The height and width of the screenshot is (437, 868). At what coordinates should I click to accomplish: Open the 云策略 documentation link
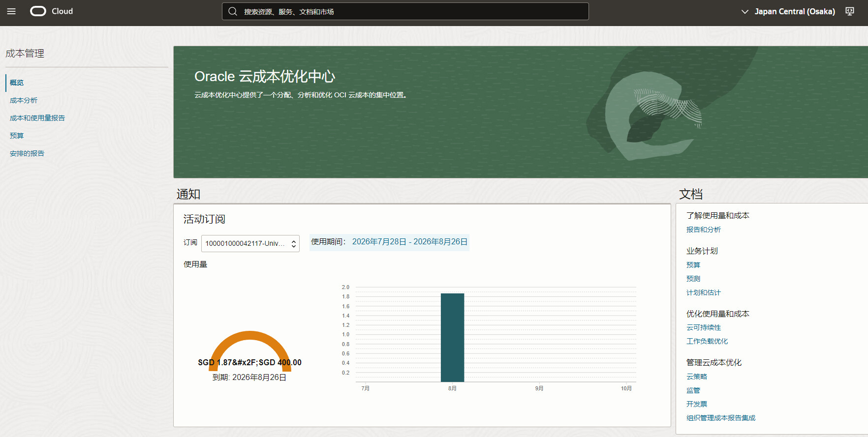pos(697,377)
